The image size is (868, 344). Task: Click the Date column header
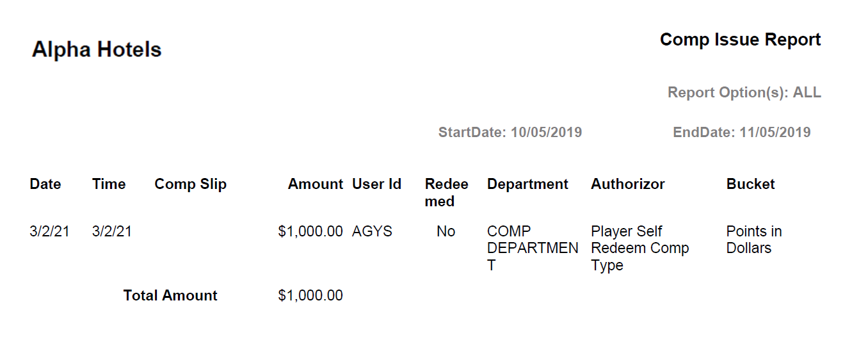pos(45,184)
